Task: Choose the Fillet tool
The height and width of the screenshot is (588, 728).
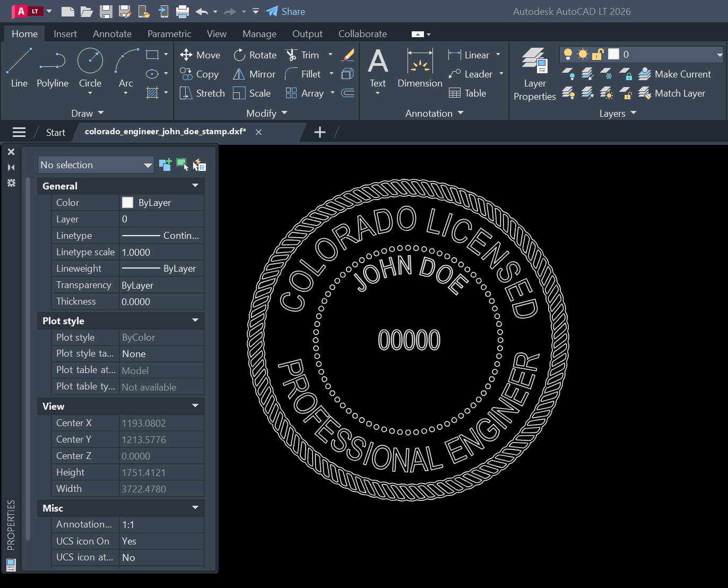Action: coord(304,74)
